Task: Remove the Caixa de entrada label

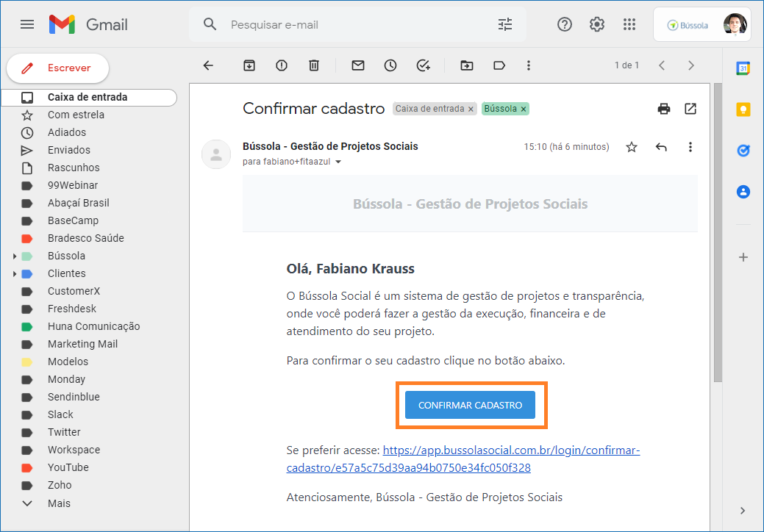Action: 471,109
